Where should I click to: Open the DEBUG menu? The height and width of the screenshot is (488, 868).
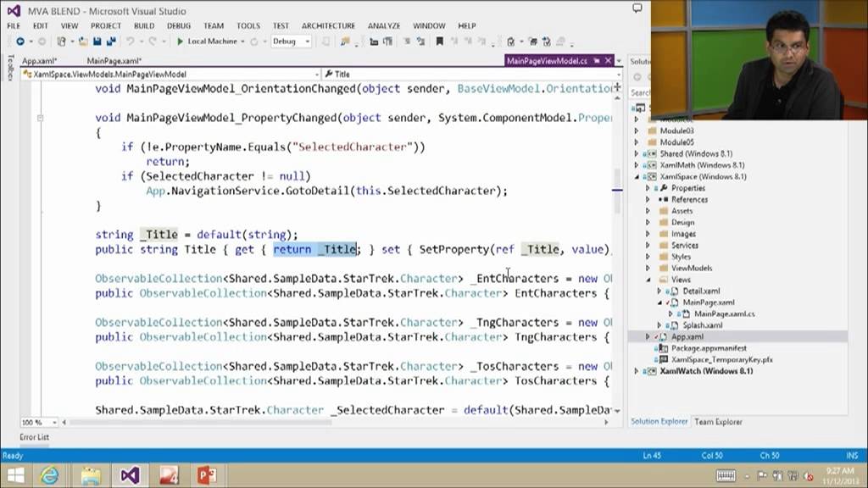pyautogui.click(x=179, y=25)
